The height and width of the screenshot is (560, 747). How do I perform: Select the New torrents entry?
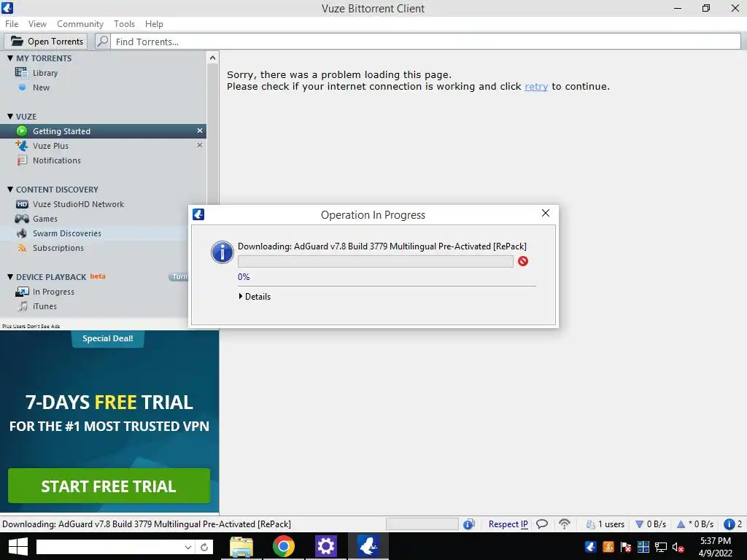pos(41,87)
